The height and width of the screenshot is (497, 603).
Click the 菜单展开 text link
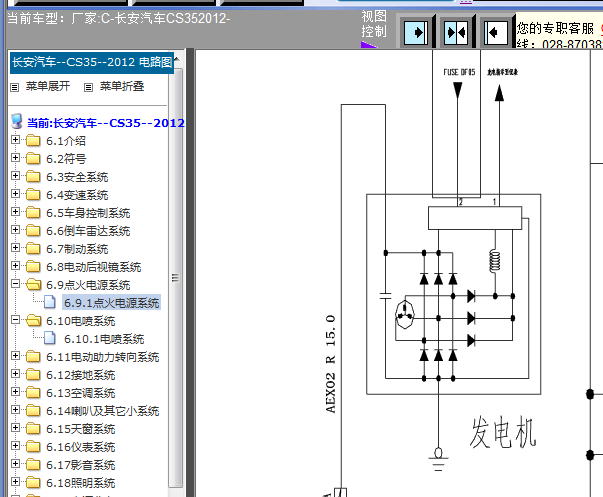[48, 87]
